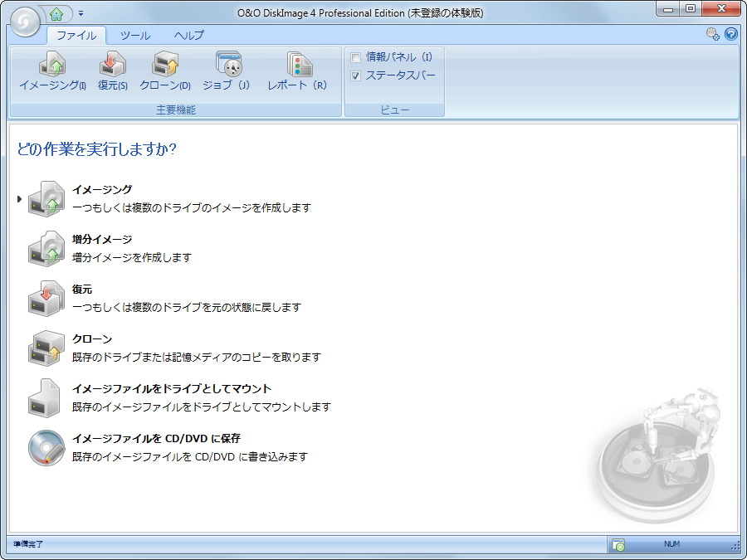The height and width of the screenshot is (560, 747).
Task: Click the 主要機能 ribbon group label
Action: pyautogui.click(x=176, y=110)
